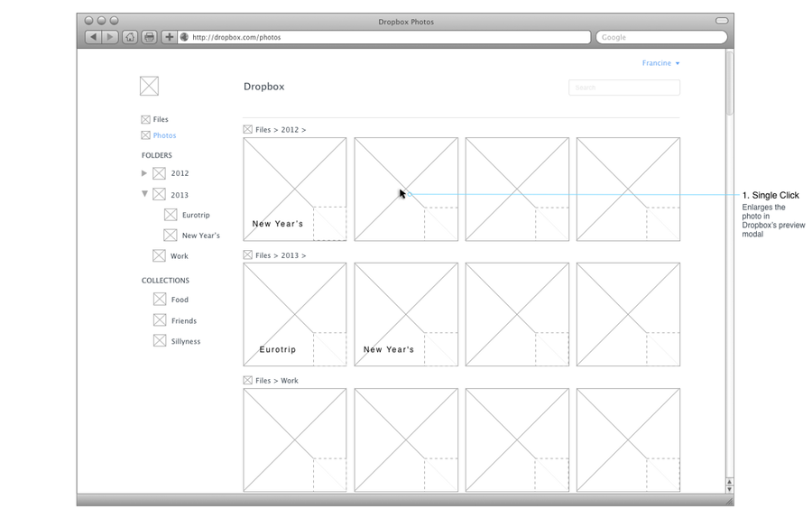Expand the 2012 folder triangle

(144, 173)
